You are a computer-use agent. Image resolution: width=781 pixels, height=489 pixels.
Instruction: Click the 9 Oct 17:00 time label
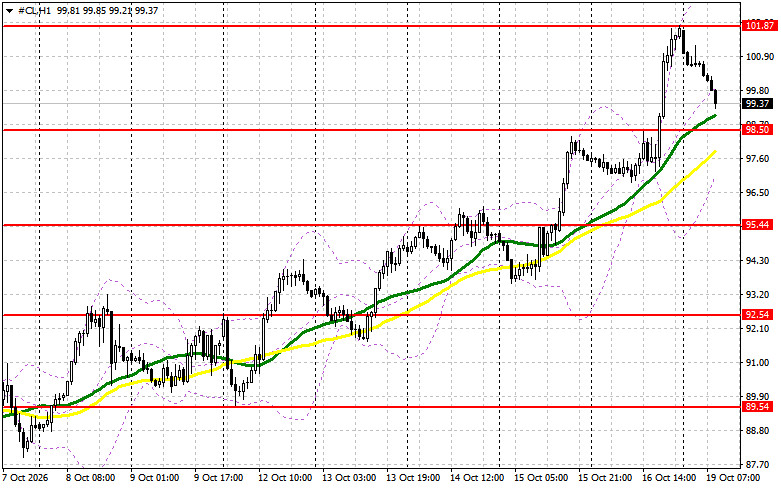[x=219, y=478]
